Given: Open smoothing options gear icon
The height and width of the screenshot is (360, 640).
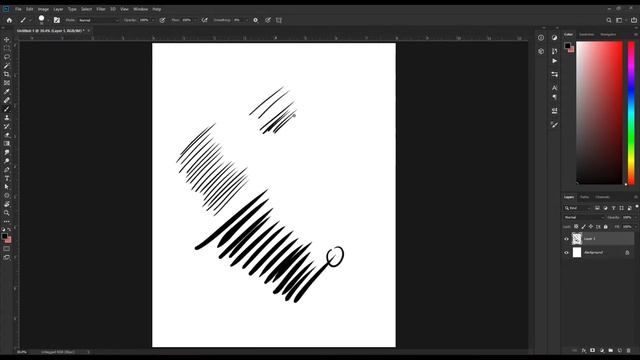Looking at the screenshot, I should (x=256, y=20).
